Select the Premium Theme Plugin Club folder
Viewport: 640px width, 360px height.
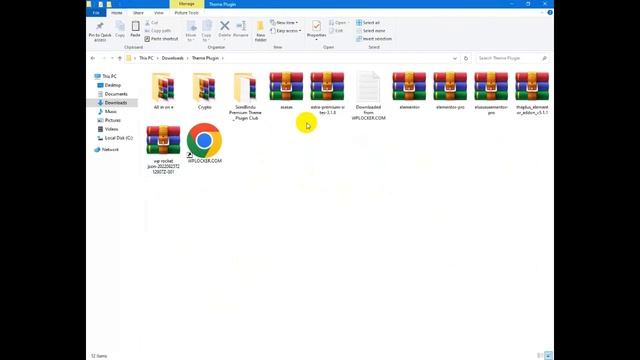point(245,96)
